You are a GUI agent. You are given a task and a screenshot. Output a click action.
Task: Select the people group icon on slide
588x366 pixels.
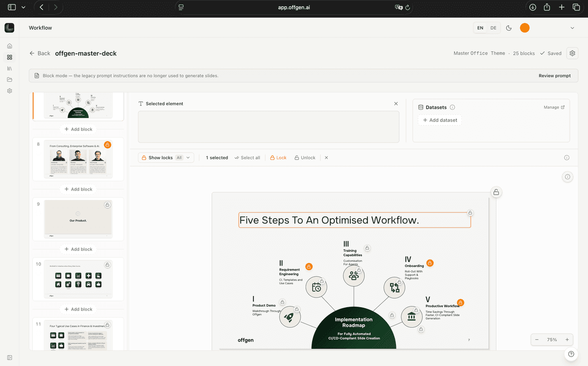click(x=354, y=276)
